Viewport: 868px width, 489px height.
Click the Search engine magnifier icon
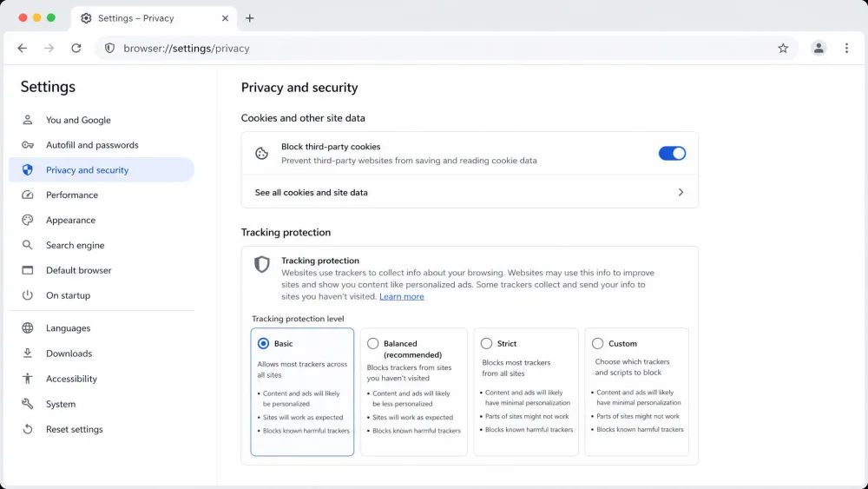click(x=27, y=245)
